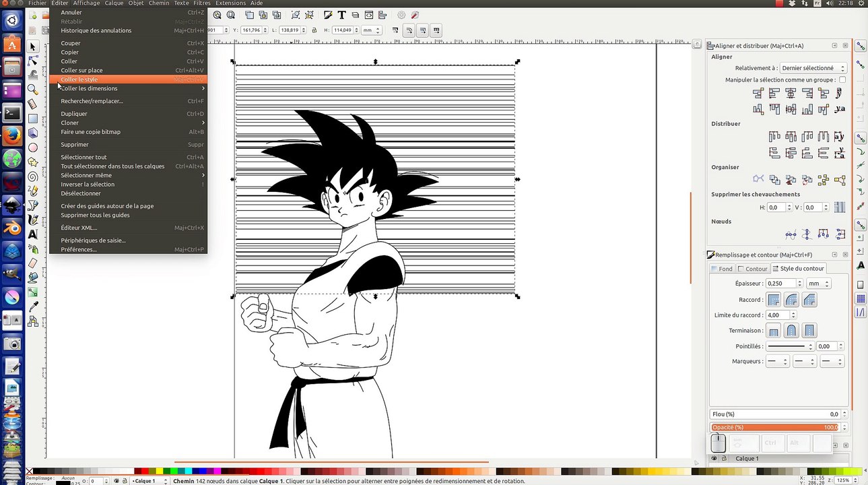Viewport: 868px width, 485px height.
Task: Open middle Marqueurs marker dropdown
Action: 805,362
